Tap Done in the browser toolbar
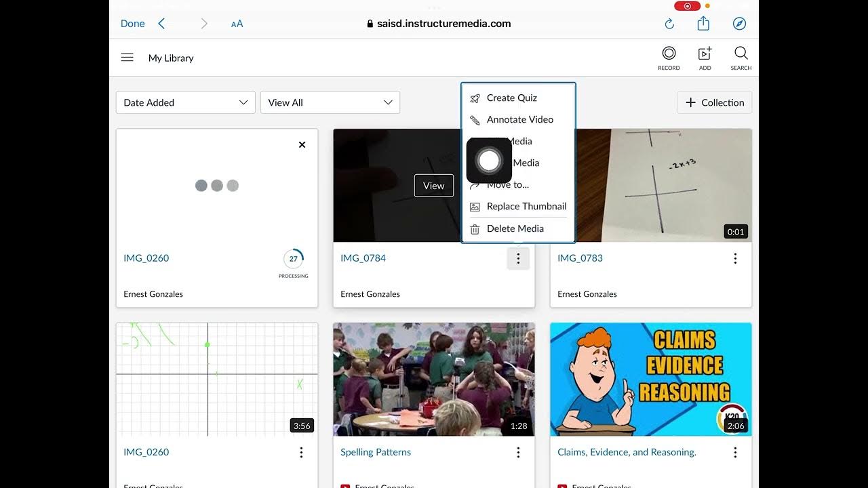This screenshot has width=868, height=488. [x=132, y=24]
